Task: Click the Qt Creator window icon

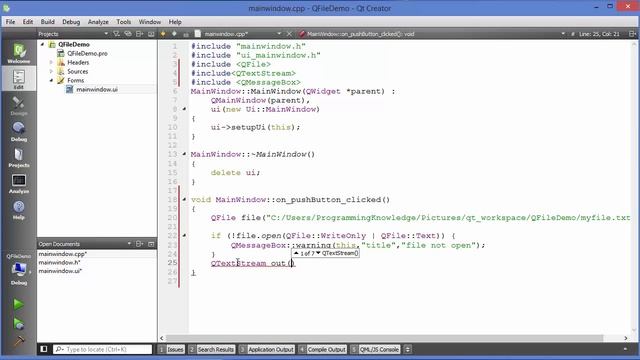Action: pyautogui.click(x=7, y=8)
